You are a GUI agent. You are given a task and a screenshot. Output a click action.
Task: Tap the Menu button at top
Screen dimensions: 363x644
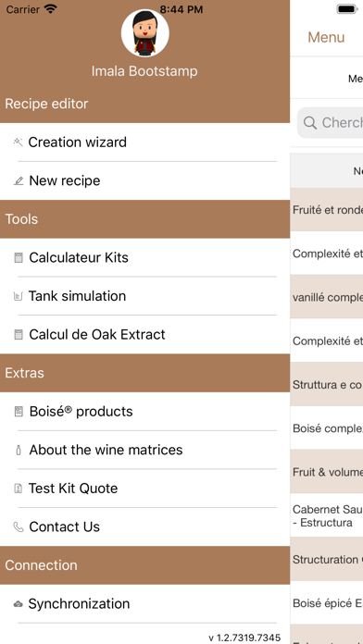pyautogui.click(x=326, y=37)
